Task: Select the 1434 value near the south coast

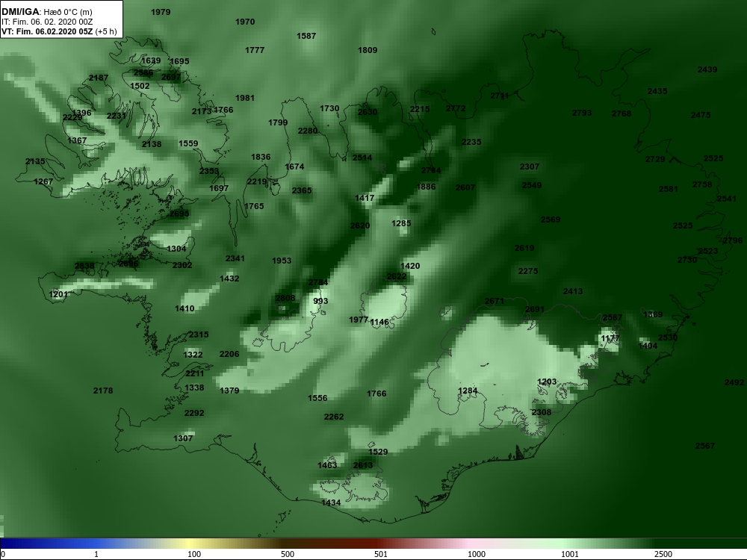Action: tap(331, 503)
